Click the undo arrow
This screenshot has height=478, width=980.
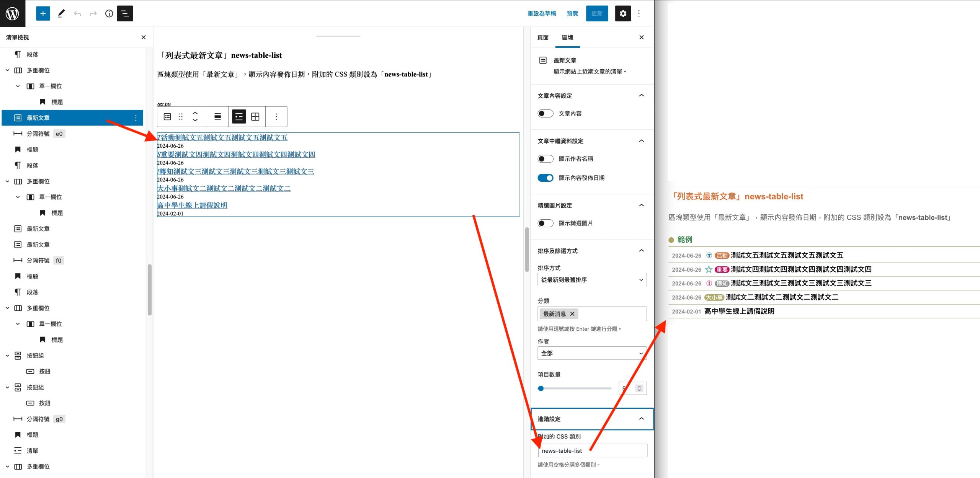tap(77, 13)
